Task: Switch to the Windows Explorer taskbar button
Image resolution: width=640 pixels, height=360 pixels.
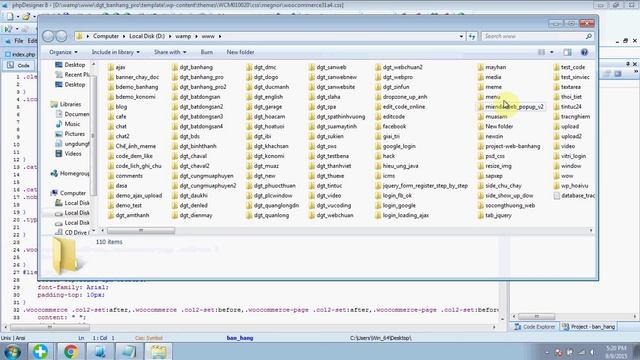Action: click(158, 351)
